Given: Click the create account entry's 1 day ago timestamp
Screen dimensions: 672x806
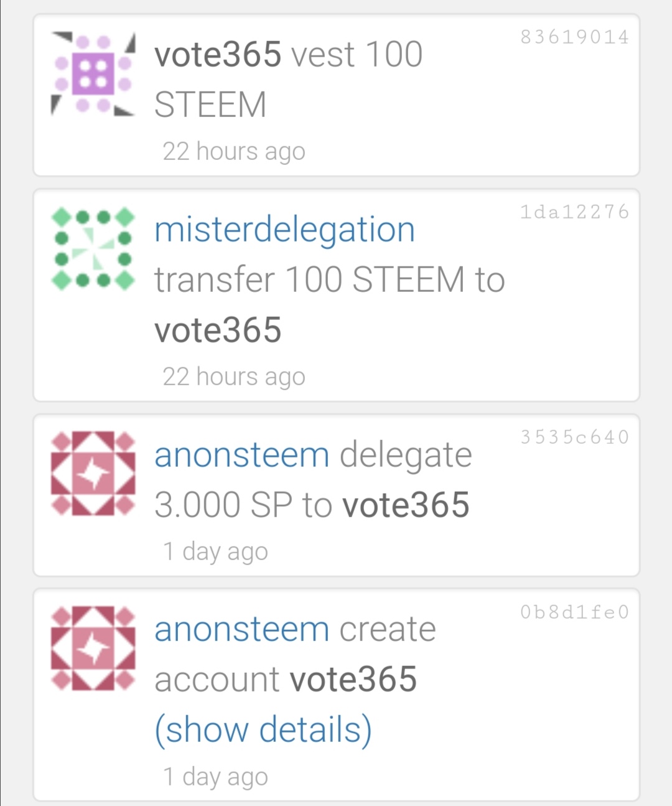Looking at the screenshot, I should (x=215, y=777).
